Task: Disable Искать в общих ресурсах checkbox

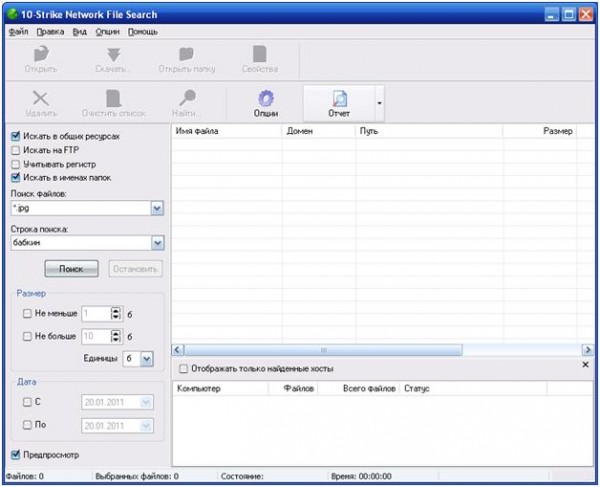Action: pos(16,136)
